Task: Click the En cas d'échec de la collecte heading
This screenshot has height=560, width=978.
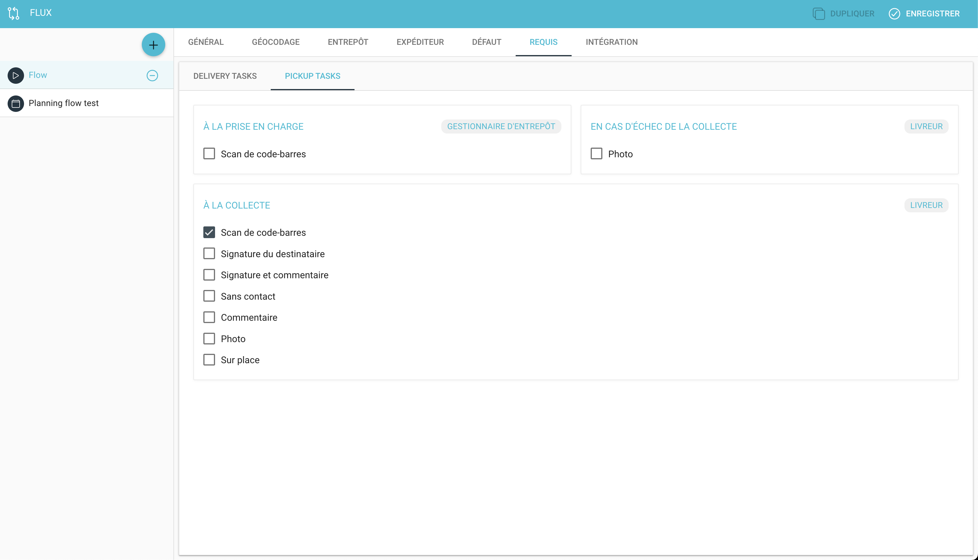Action: point(663,127)
